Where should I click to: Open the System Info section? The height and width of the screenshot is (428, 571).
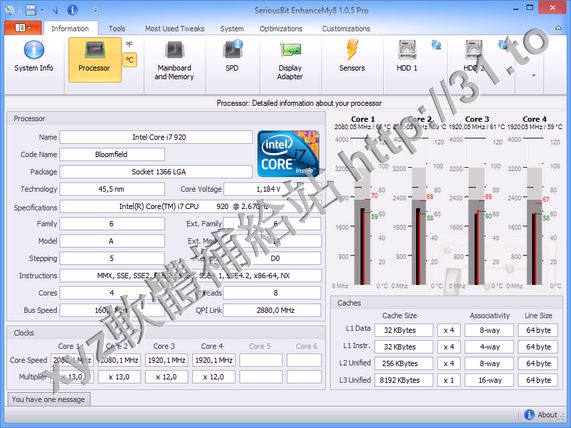[x=34, y=57]
